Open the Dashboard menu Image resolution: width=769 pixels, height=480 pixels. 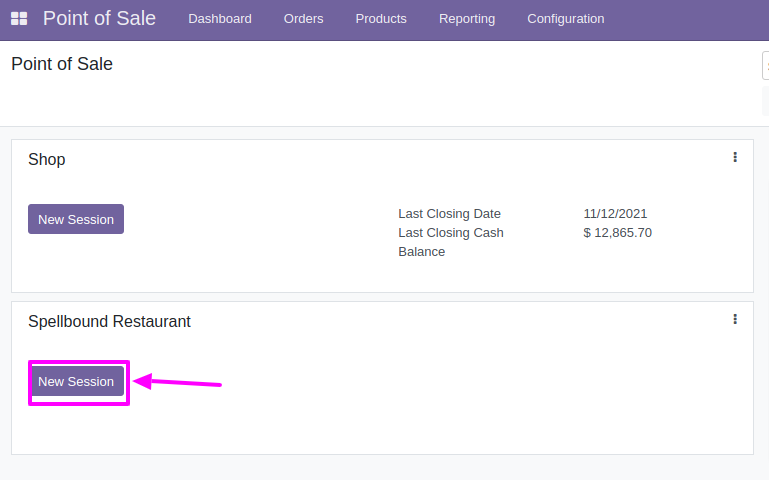coord(220,19)
